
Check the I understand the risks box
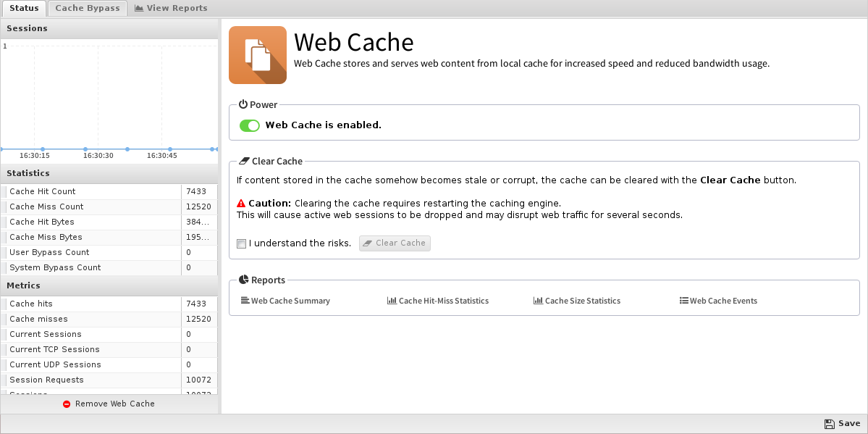click(x=241, y=244)
